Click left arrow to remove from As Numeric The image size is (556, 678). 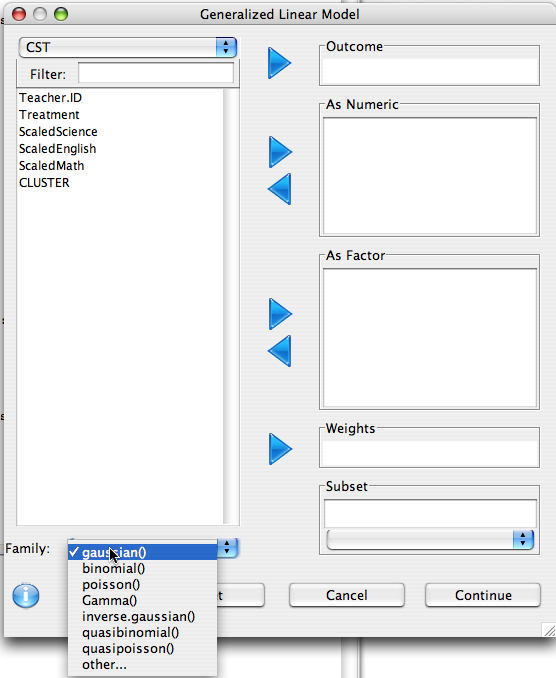(x=280, y=189)
